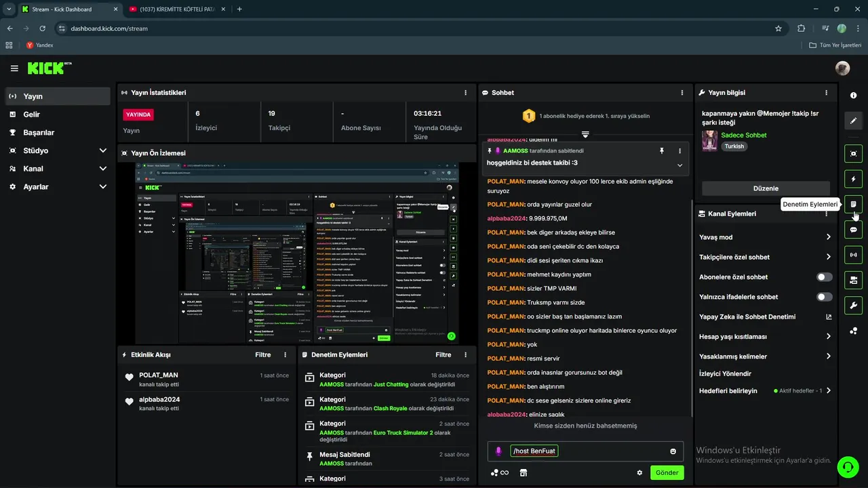Open the shop icon below chat input
Screen dimensions: 868x488
(x=523, y=472)
